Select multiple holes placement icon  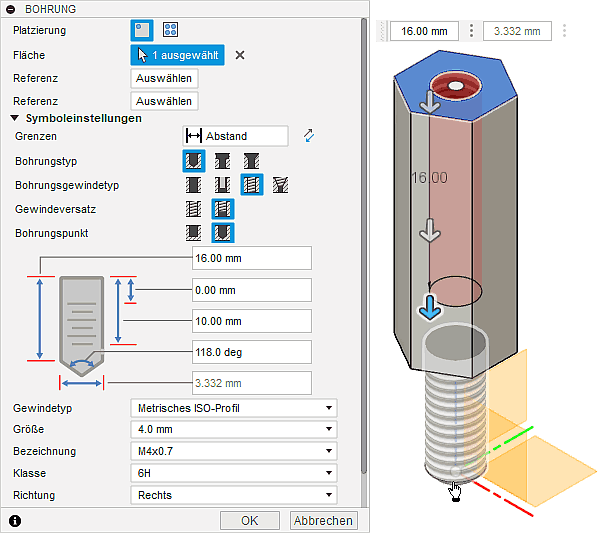coord(171,31)
